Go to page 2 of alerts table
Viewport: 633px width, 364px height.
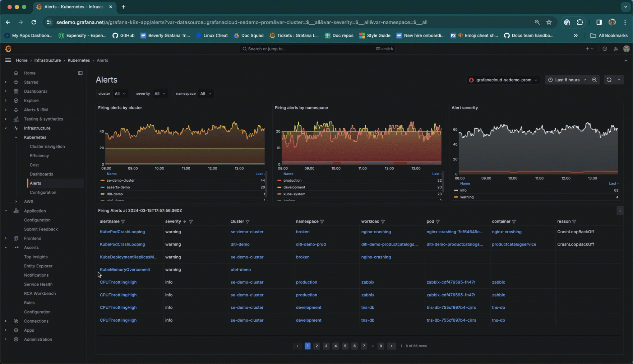point(316,346)
